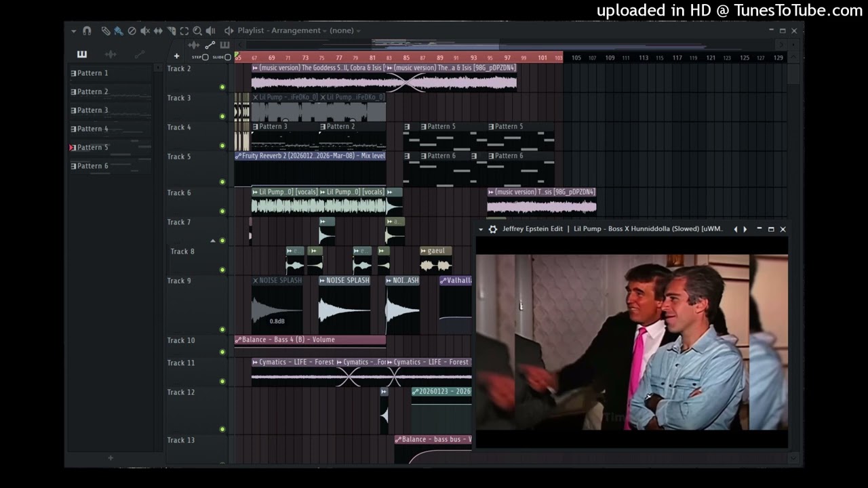Click Fruity Reeverb 2 Mix level automation clip

(310, 168)
